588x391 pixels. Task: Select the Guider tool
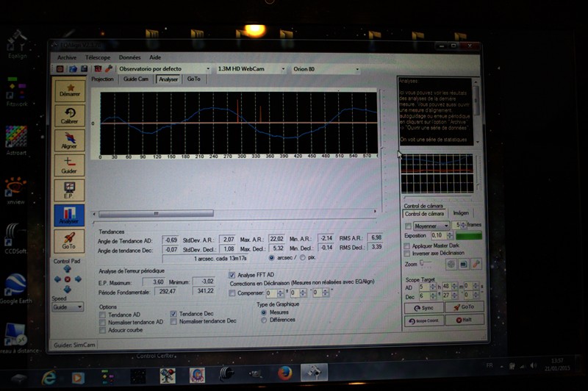69,165
